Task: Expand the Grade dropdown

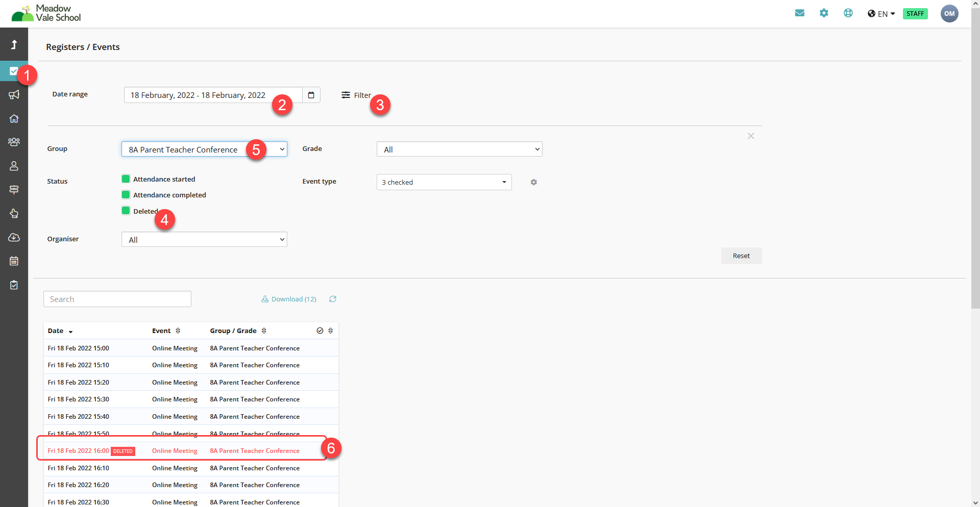Action: click(x=459, y=149)
